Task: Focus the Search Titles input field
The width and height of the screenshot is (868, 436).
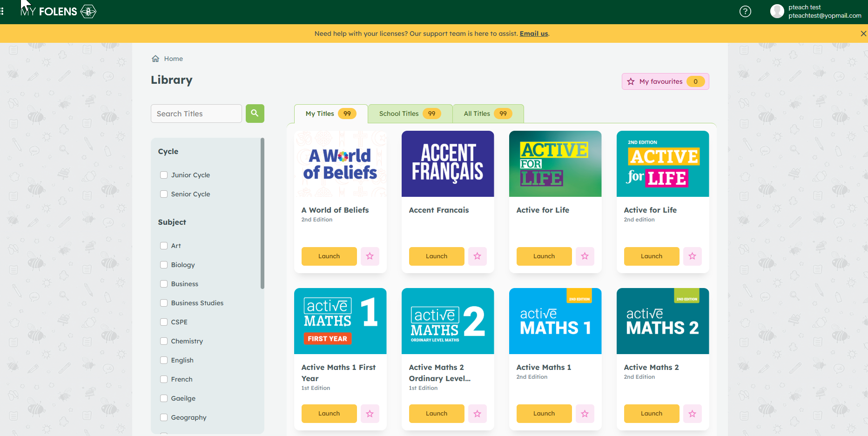Action: [196, 114]
